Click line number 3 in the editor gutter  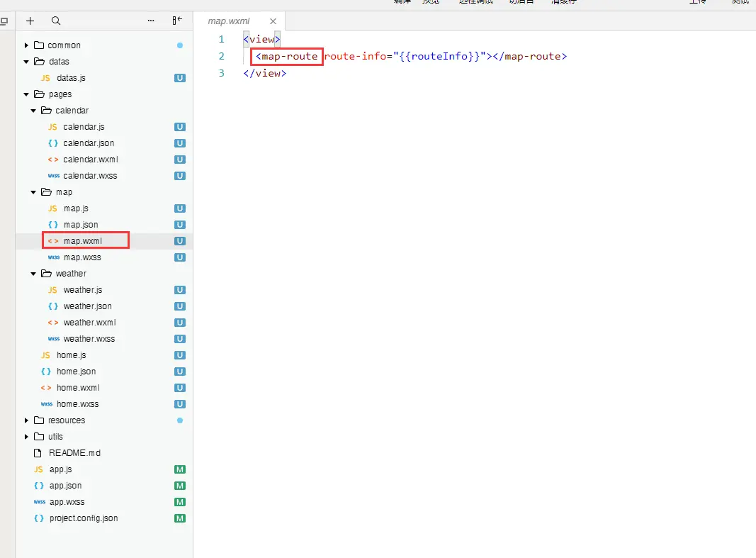coord(221,73)
